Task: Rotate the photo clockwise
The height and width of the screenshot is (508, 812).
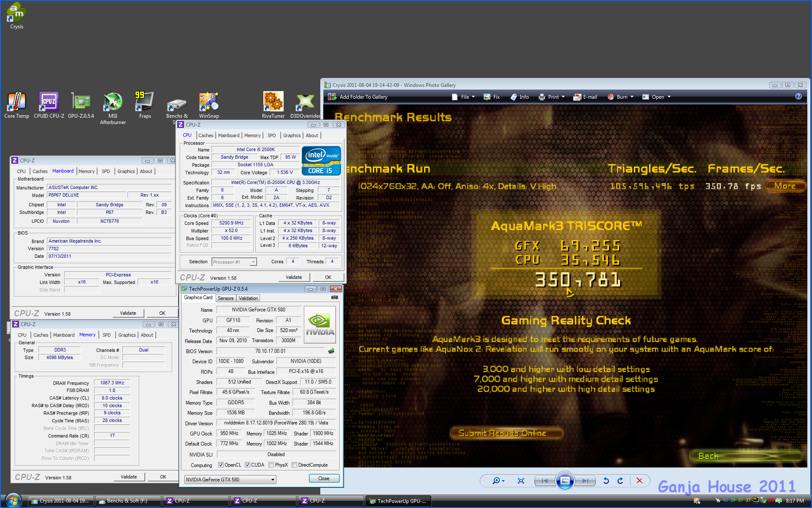Action: (620, 481)
